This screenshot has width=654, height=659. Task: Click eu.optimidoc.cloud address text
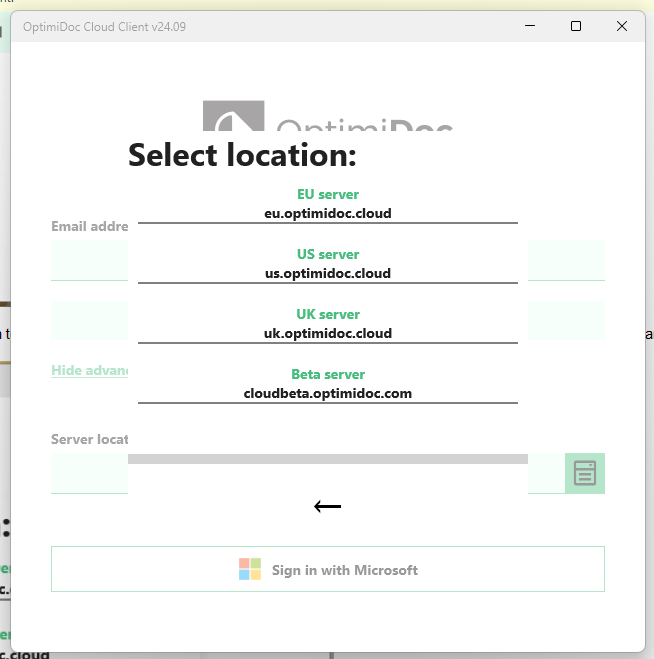tap(328, 214)
